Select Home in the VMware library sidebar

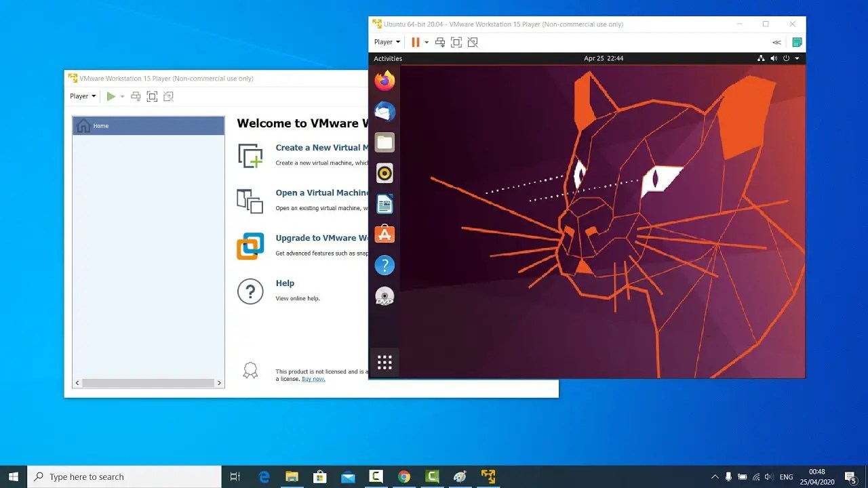[101, 125]
